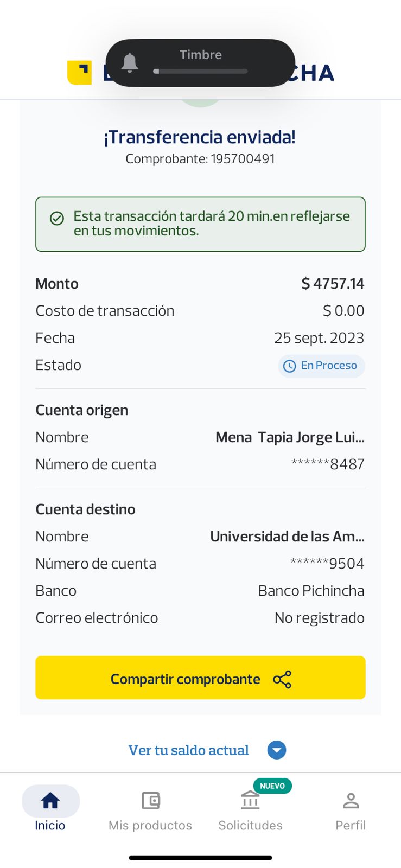Tap the clock icon beside En Proceso
The width and height of the screenshot is (401, 868).
click(290, 366)
